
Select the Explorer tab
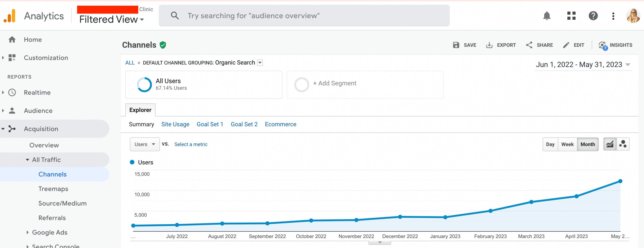(x=140, y=110)
